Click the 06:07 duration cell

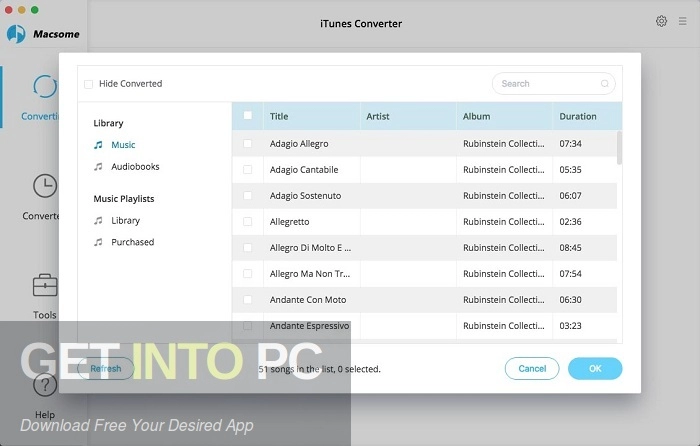[x=571, y=196]
